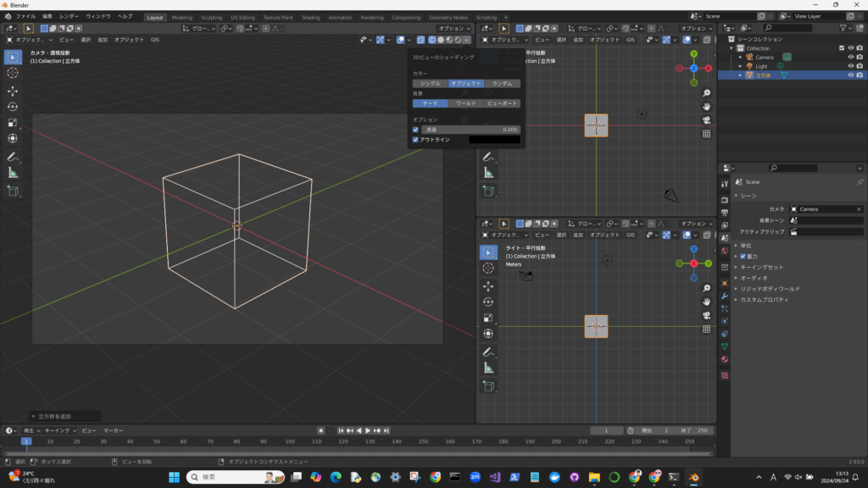This screenshot has height=488, width=868.
Task: Toggle camera view icon in top-right viewport
Action: (x=706, y=119)
